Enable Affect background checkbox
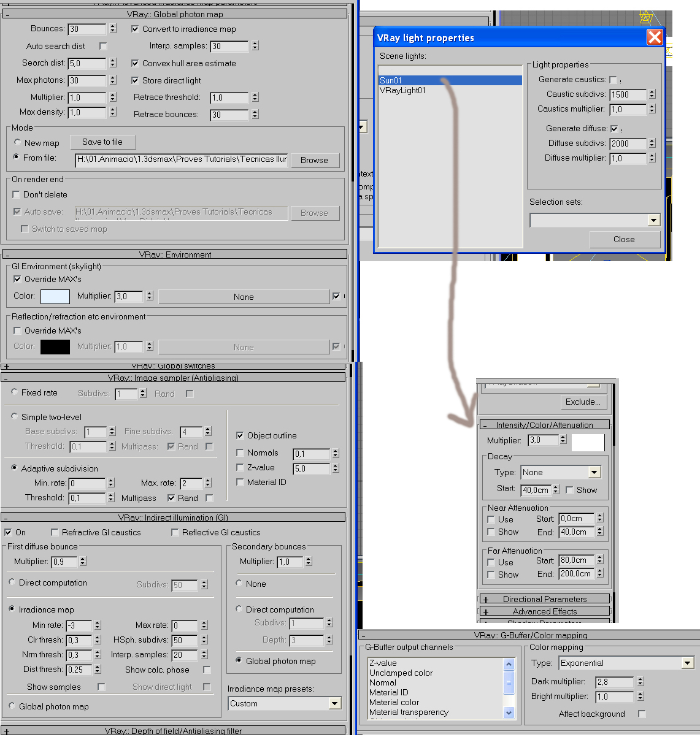The image size is (700, 737). click(x=642, y=714)
